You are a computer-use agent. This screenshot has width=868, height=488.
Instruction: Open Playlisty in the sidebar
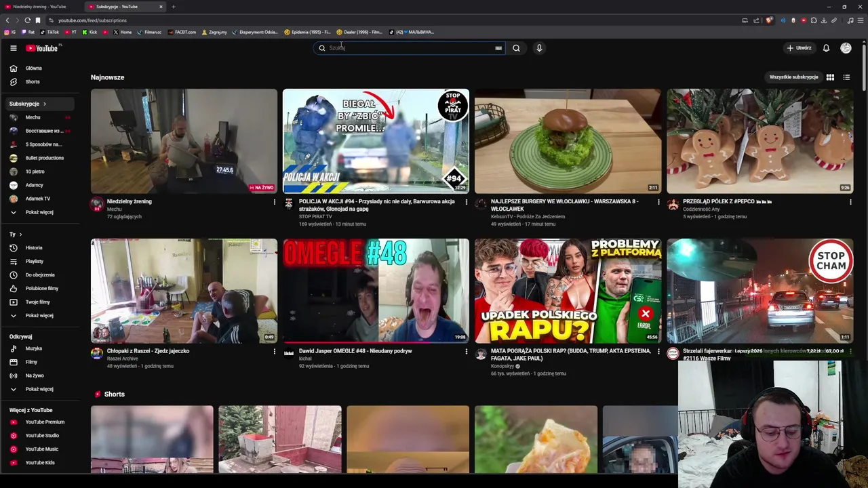pyautogui.click(x=41, y=262)
